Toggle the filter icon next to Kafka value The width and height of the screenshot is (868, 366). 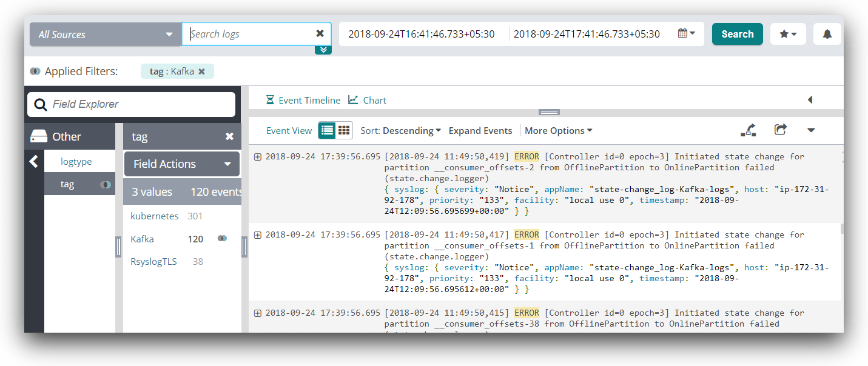point(222,239)
